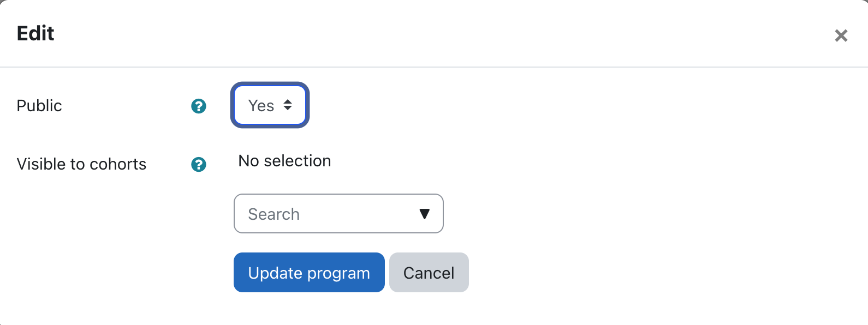This screenshot has height=325, width=868.
Task: Dismiss the dialog using the gray X icon
Action: pos(841,36)
